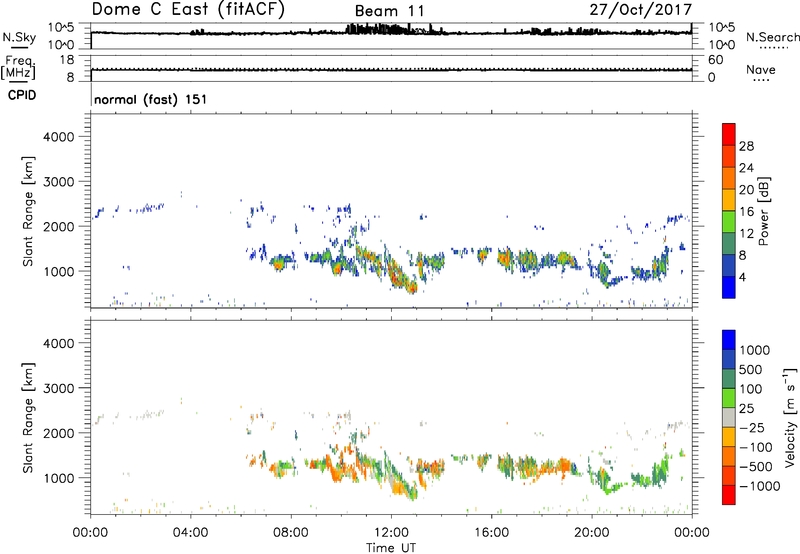Click the "CPID" row label
This screenshot has width=800, height=554.
pyautogui.click(x=22, y=95)
